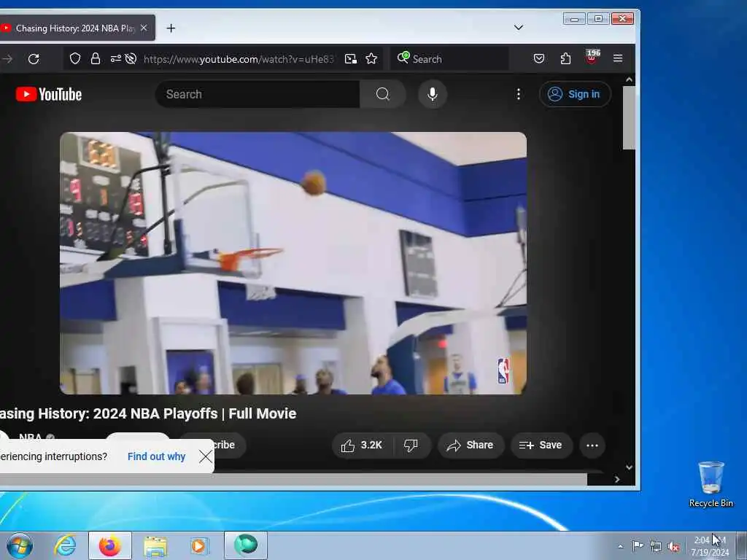The height and width of the screenshot is (560, 747).
Task: Bookmark this page with the star icon
Action: pyautogui.click(x=371, y=58)
